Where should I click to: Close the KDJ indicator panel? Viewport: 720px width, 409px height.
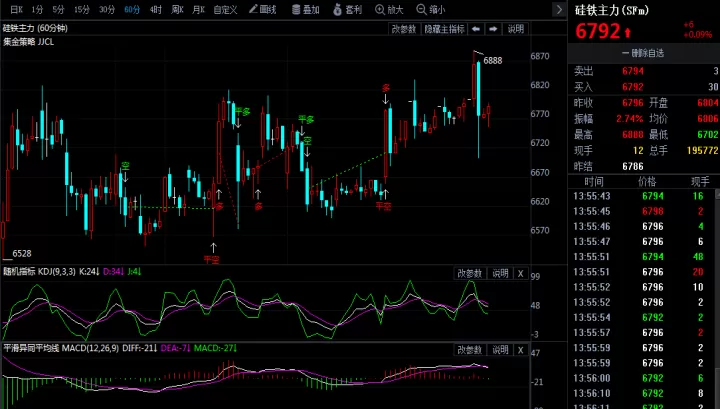click(x=520, y=274)
